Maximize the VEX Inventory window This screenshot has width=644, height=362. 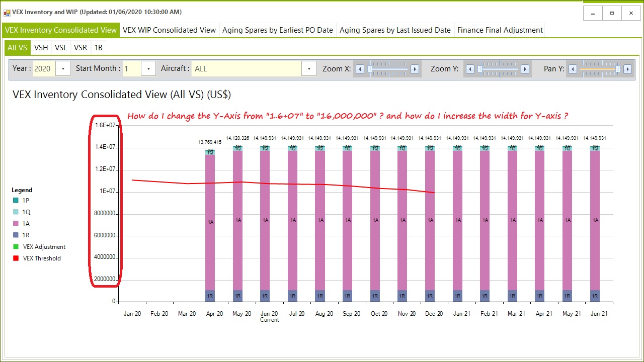612,13
